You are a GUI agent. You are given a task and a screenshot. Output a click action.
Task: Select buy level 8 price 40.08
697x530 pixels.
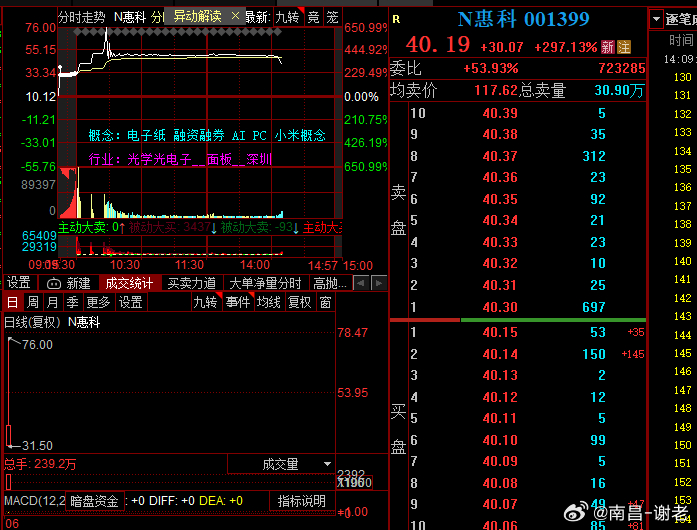[x=500, y=483]
